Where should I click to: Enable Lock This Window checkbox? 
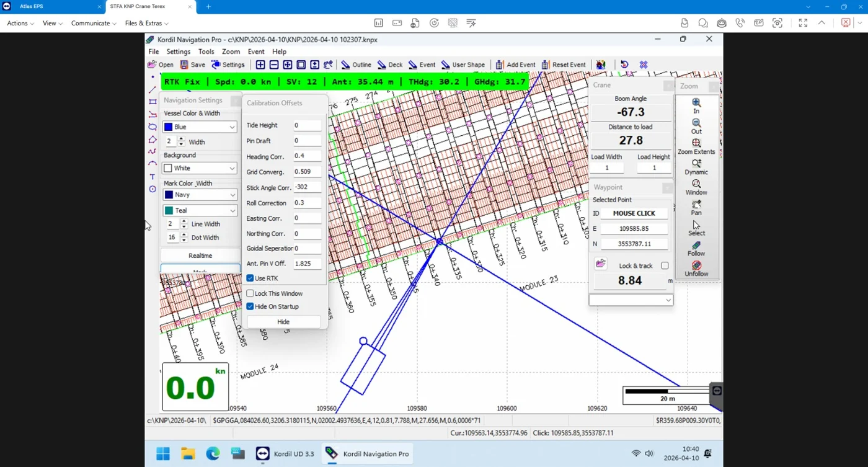pyautogui.click(x=250, y=293)
